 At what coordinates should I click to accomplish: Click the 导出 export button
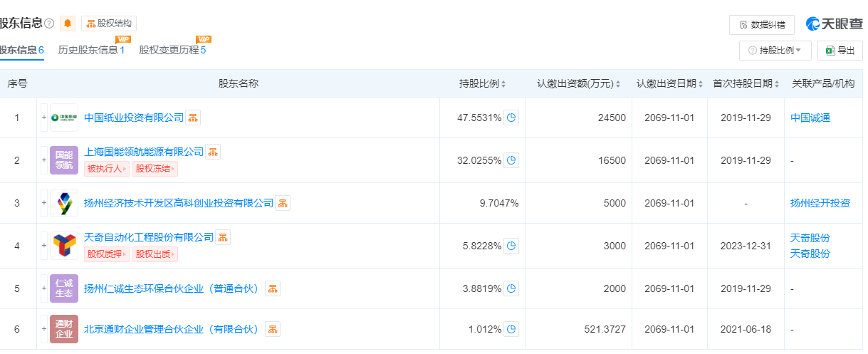[840, 51]
